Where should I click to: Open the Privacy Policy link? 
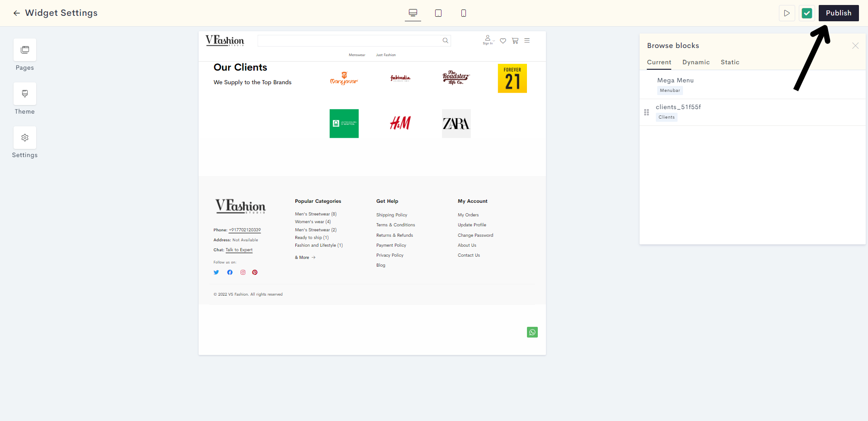point(390,255)
